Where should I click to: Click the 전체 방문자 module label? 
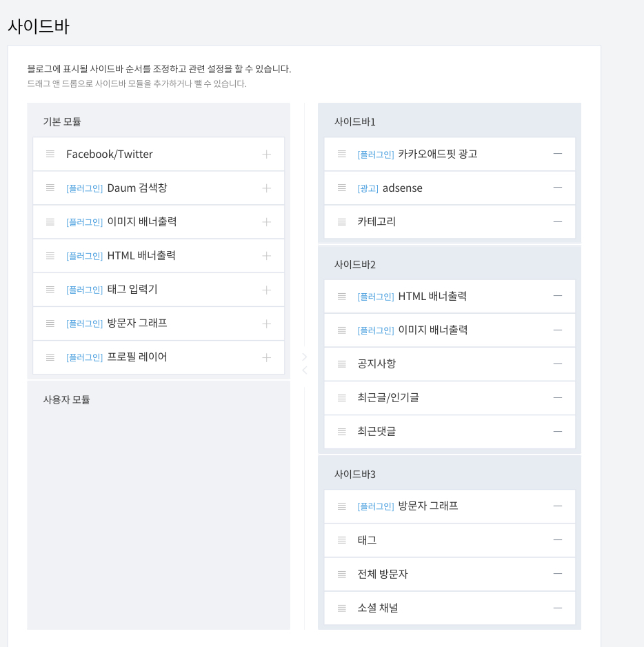click(x=383, y=574)
